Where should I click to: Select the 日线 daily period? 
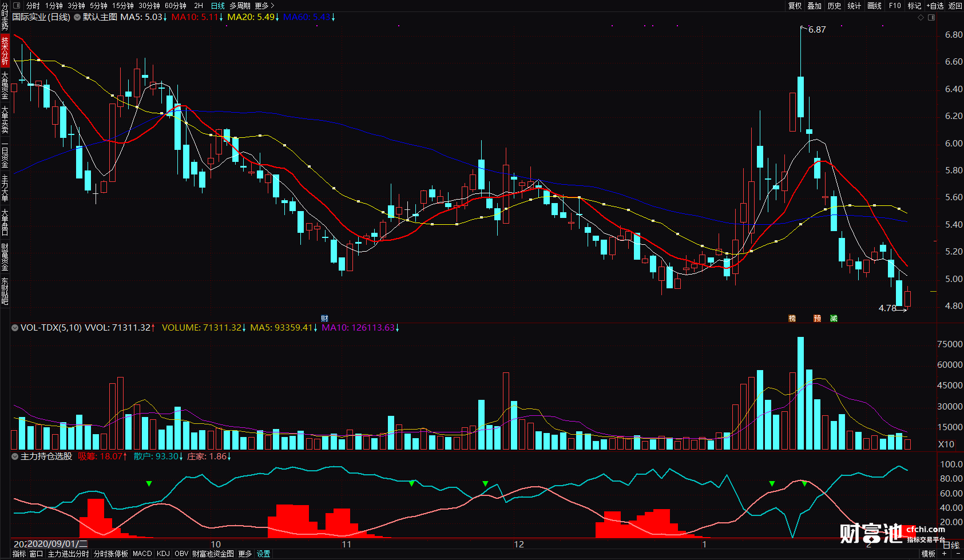218,6
